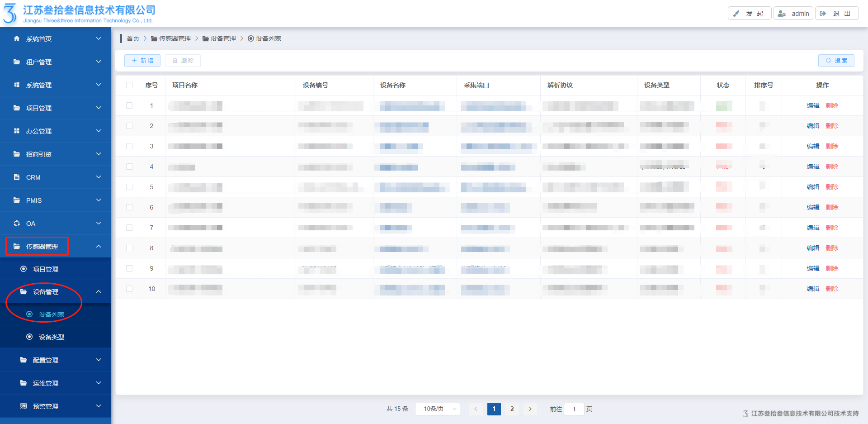This screenshot has height=424, width=868.
Task: Toggle the select-all checkbox in table header
Action: pos(129,85)
